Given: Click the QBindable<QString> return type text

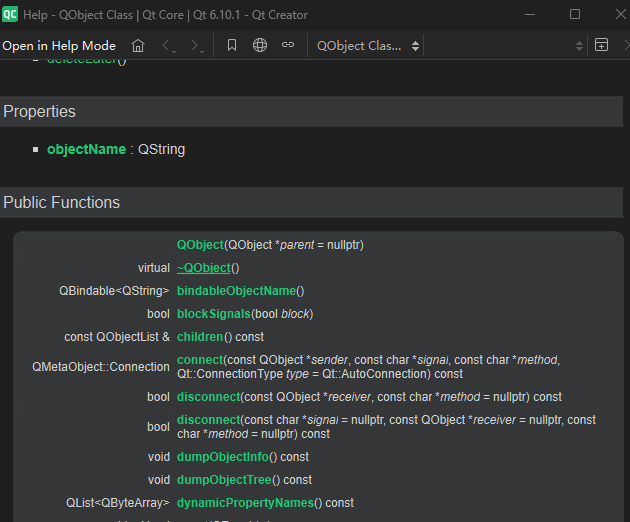Looking at the screenshot, I should click(114, 291).
